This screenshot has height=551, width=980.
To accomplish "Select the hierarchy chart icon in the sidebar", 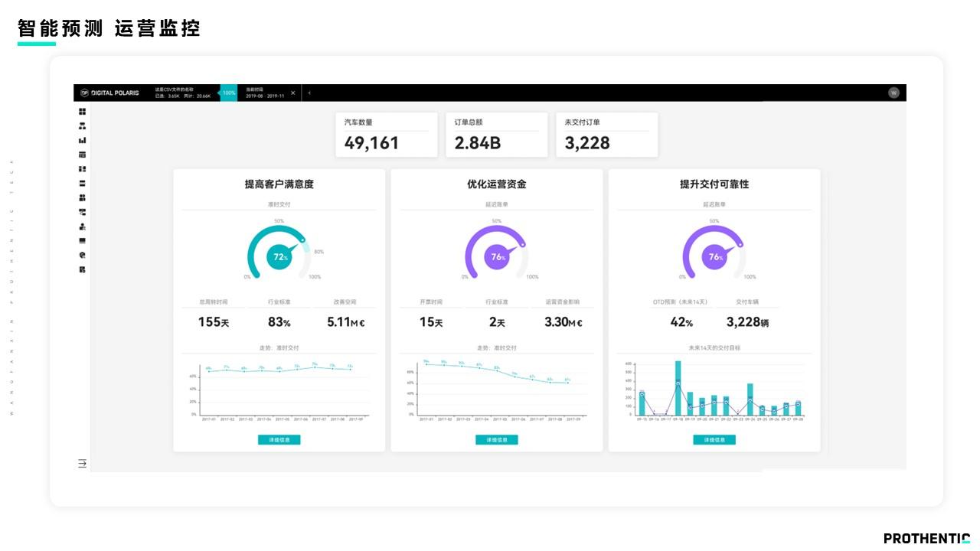I will pyautogui.click(x=83, y=126).
